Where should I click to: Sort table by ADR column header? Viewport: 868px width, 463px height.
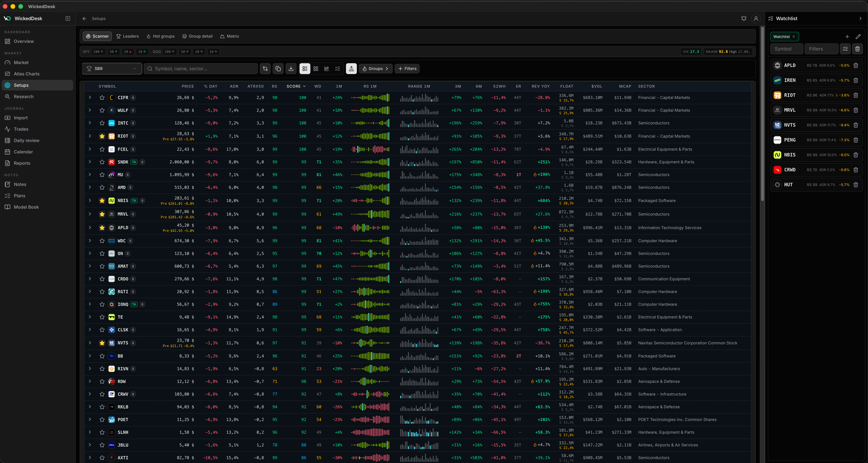click(x=234, y=87)
